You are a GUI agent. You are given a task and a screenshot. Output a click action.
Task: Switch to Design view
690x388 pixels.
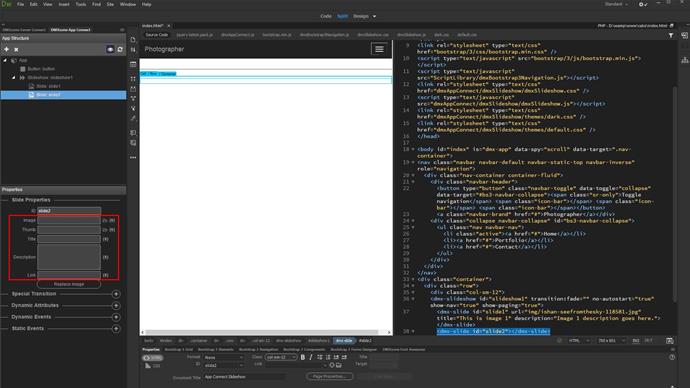coord(361,16)
